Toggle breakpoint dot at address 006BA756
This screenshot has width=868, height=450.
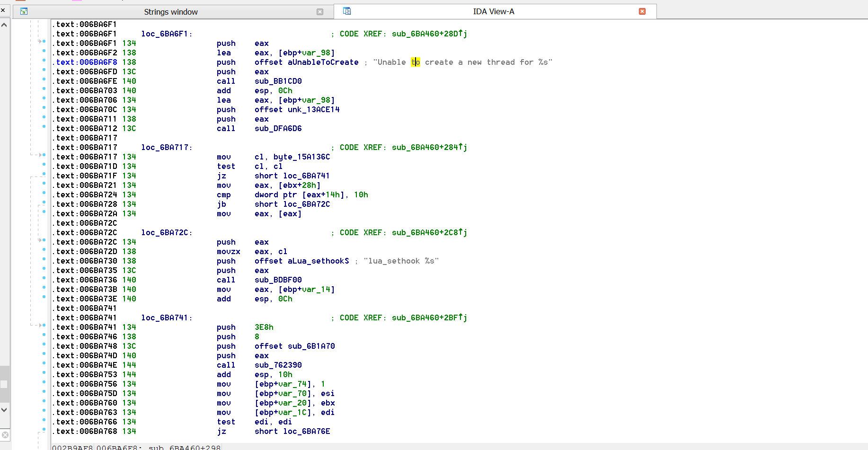44,382
